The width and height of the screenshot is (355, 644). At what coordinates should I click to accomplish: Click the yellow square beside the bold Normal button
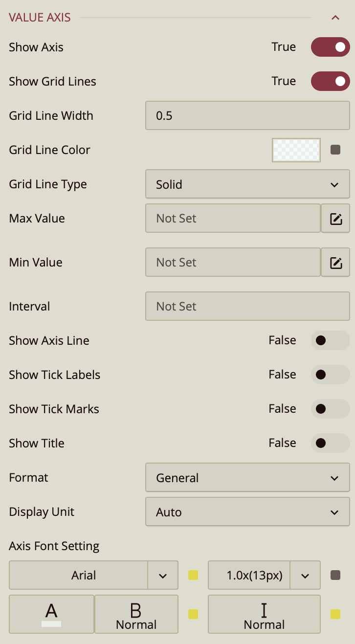193,614
